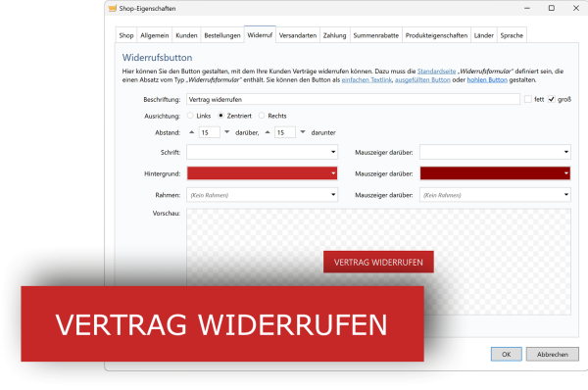Click the Vertrag widerrufen preview button
Screen dimensions: 588x390
[x=378, y=262]
